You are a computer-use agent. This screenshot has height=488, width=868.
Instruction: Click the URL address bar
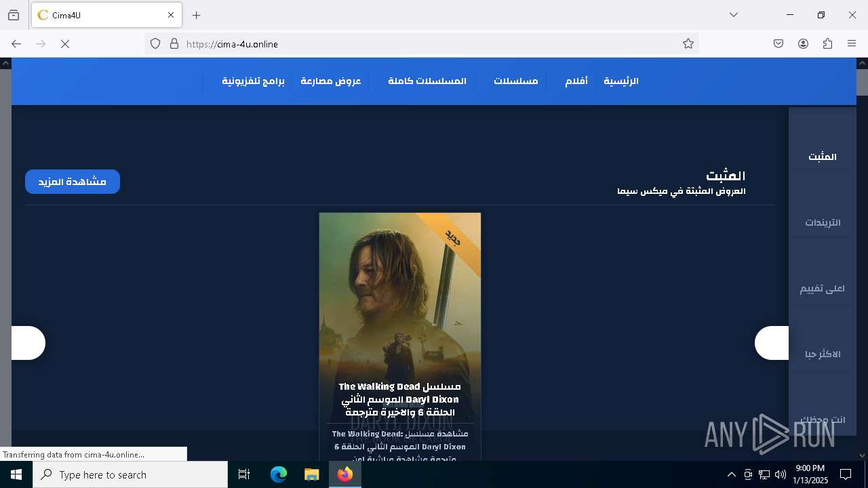[420, 44]
